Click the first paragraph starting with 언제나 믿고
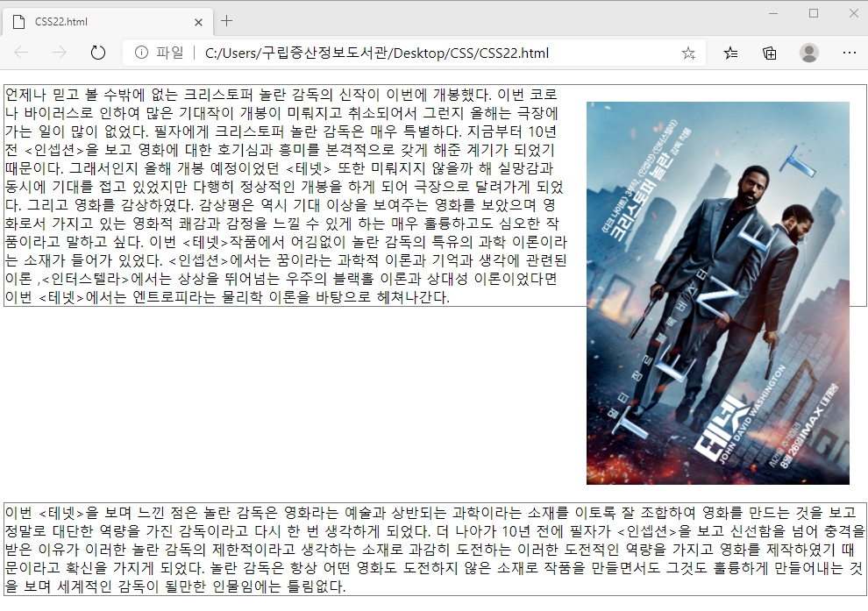The width and height of the screenshot is (868, 611). pyautogui.click(x=286, y=195)
